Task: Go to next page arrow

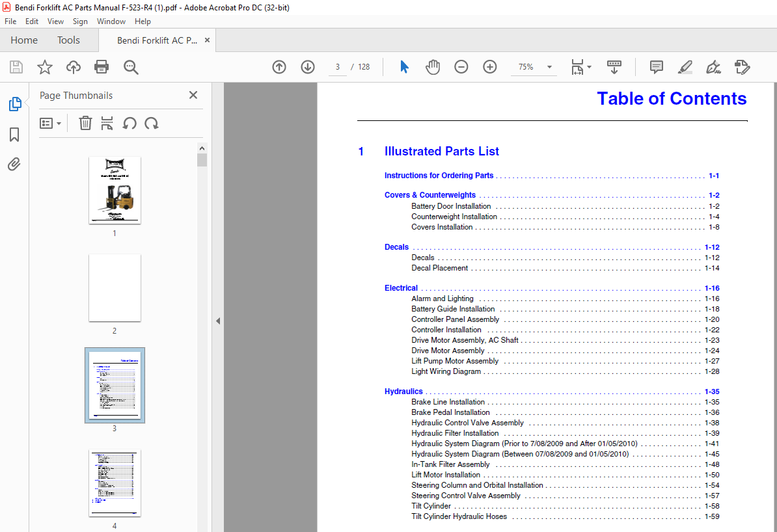Action: (x=308, y=67)
